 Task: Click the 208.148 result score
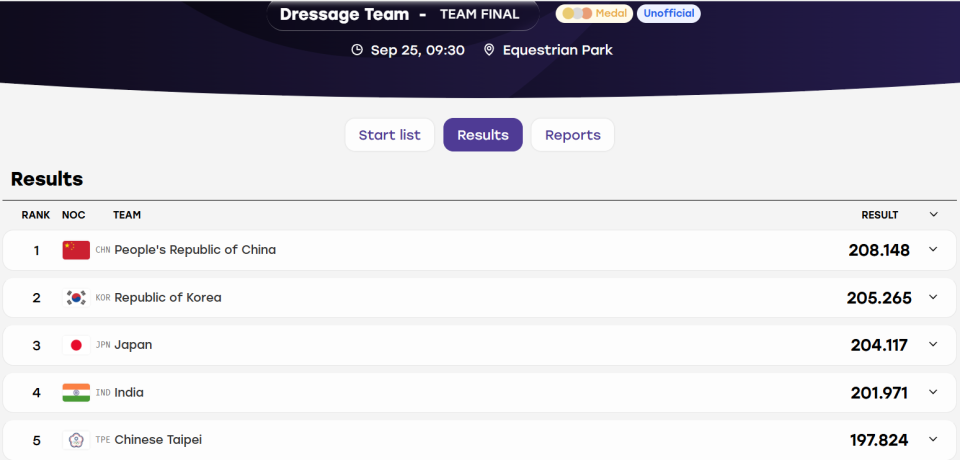tap(879, 251)
